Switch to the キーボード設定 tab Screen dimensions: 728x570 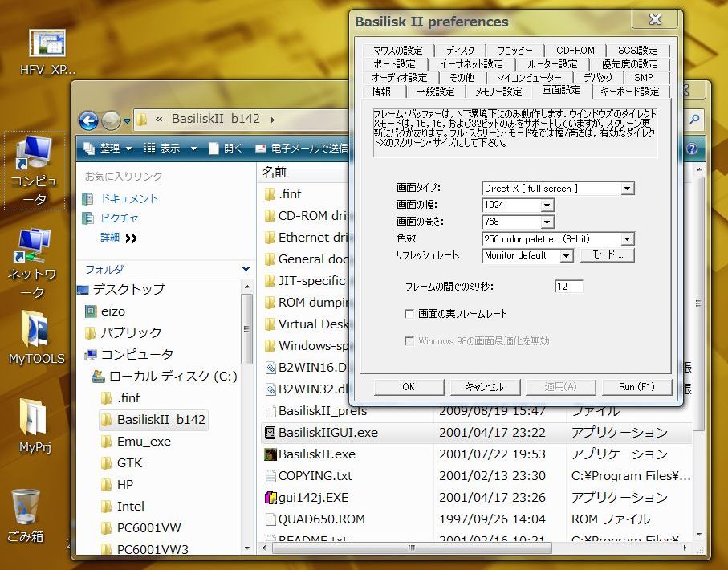(x=629, y=91)
